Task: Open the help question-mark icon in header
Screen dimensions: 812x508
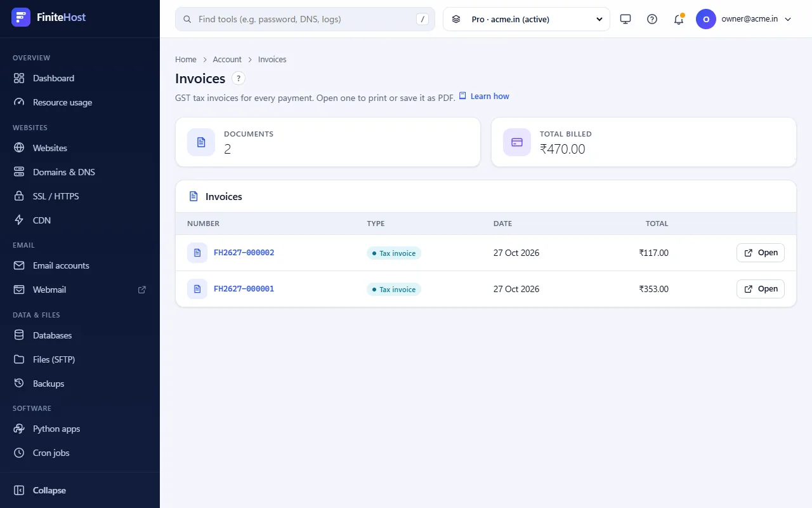Action: [x=652, y=19]
